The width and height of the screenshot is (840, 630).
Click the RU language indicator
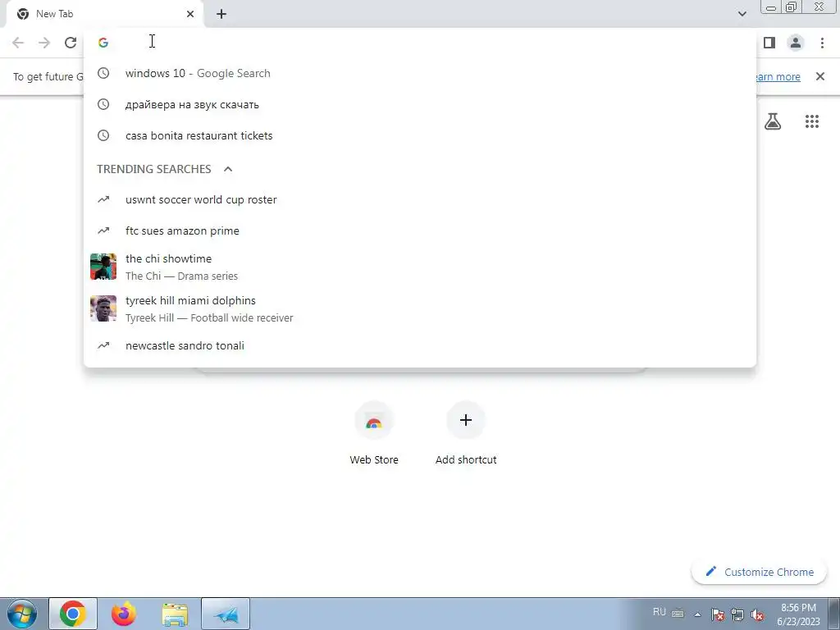tap(660, 612)
